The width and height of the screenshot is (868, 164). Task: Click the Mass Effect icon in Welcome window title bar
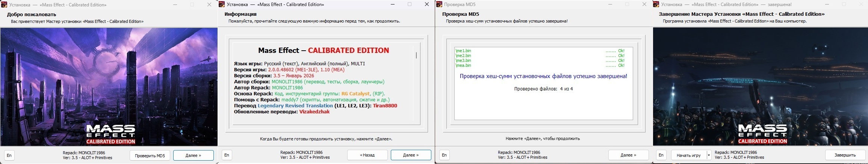pos(4,5)
